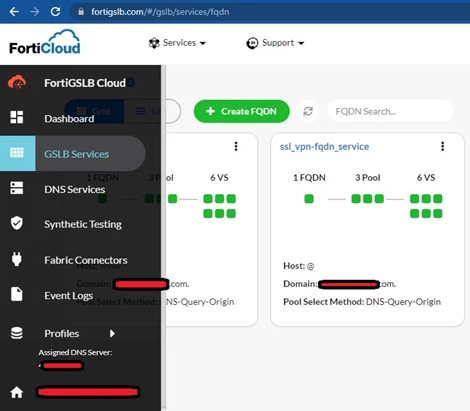The height and width of the screenshot is (411, 470).
Task: Select the DNS Services server icon
Action: [x=17, y=188]
